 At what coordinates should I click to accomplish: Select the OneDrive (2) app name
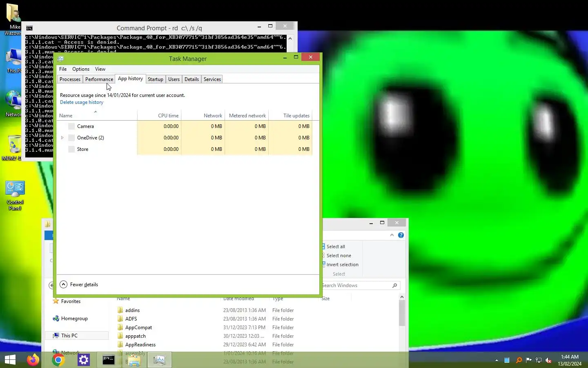pos(91,138)
